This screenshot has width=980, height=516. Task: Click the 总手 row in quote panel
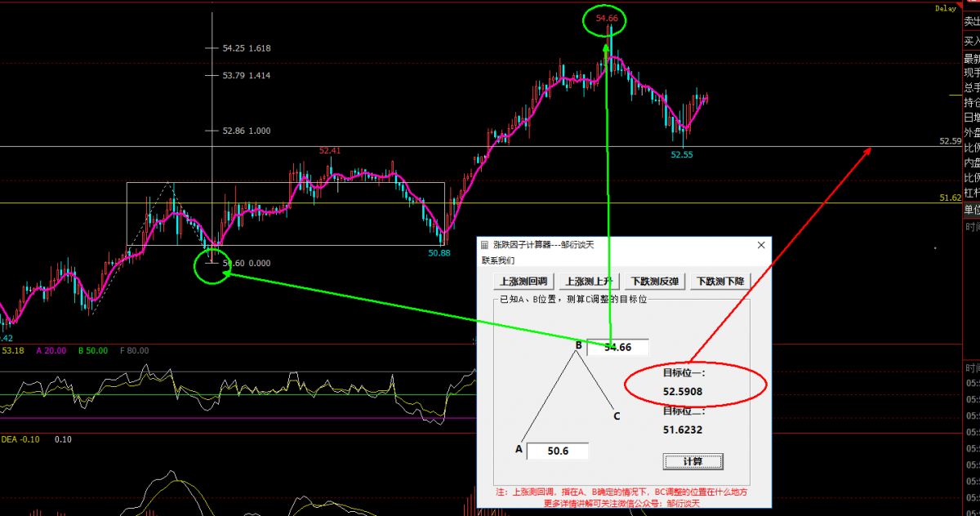[x=972, y=88]
